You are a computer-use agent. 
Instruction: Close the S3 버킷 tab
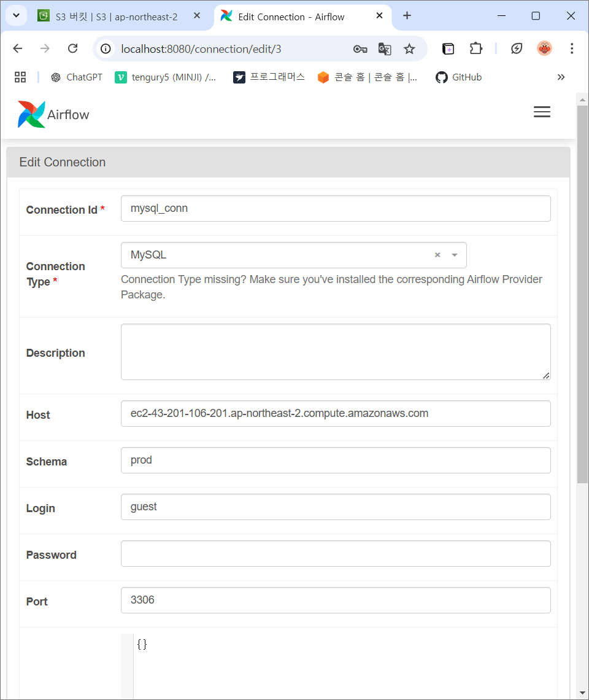[x=197, y=15]
